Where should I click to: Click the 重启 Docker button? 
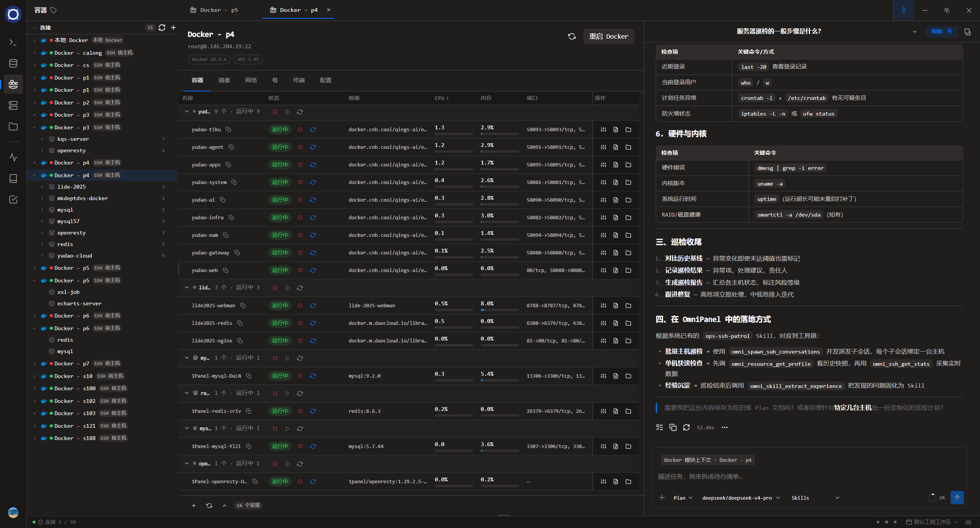pyautogui.click(x=608, y=36)
